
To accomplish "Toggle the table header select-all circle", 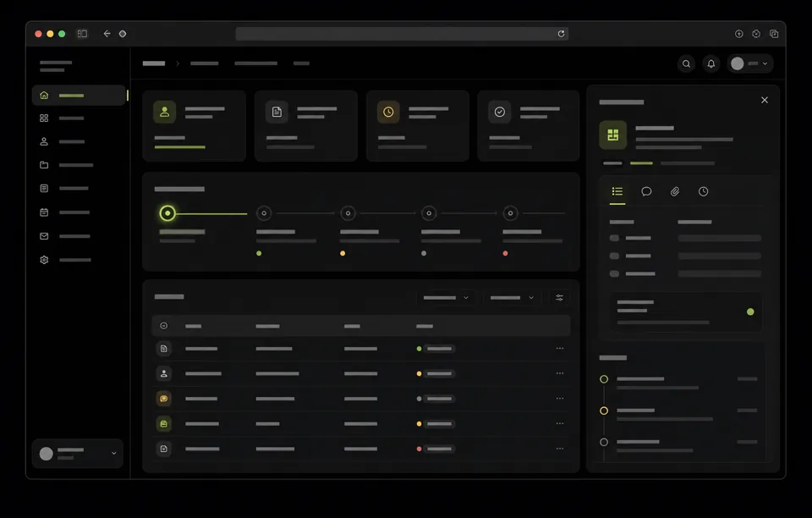I will coord(163,326).
